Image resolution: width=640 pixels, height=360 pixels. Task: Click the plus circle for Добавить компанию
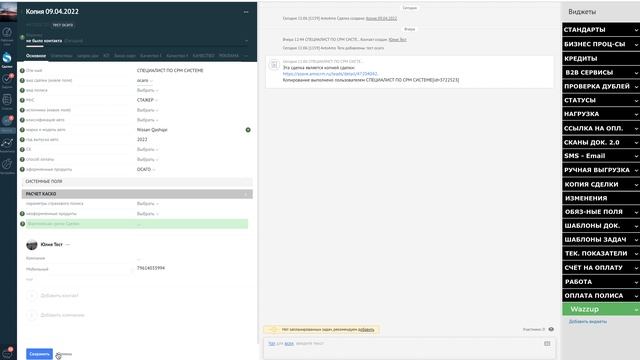pyautogui.click(x=32, y=315)
